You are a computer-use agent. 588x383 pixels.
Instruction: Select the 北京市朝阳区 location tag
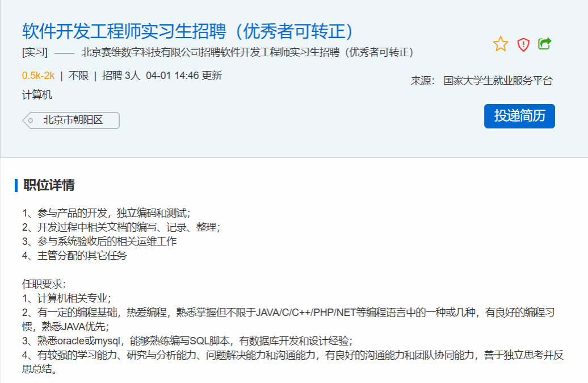tap(73, 120)
